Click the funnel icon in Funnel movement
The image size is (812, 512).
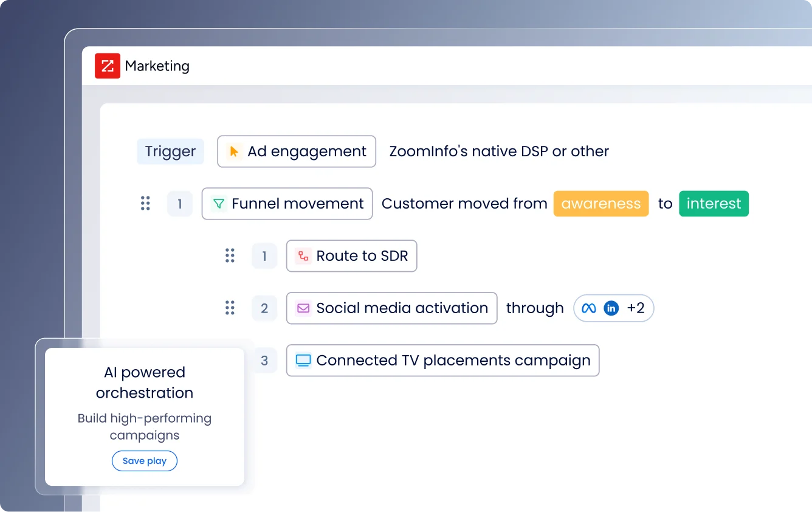[218, 203]
